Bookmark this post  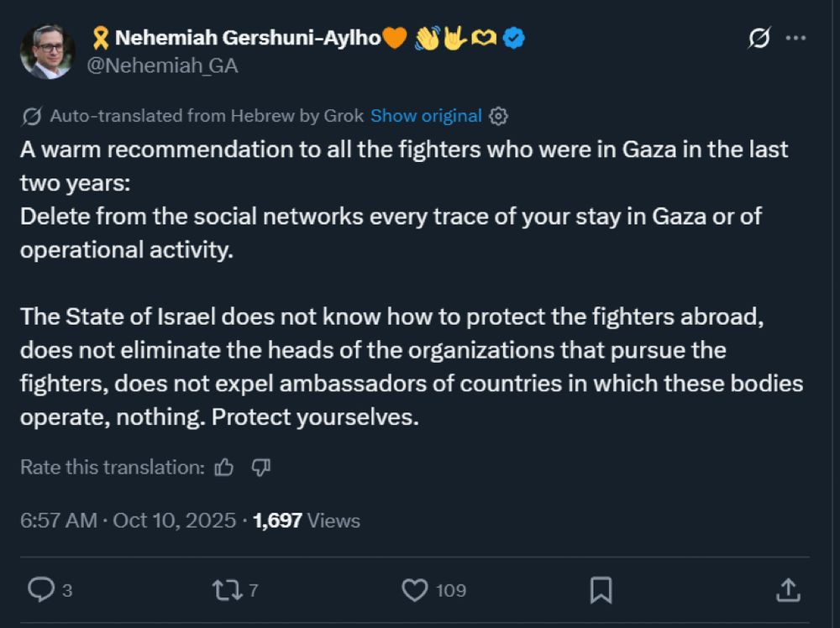(x=601, y=590)
